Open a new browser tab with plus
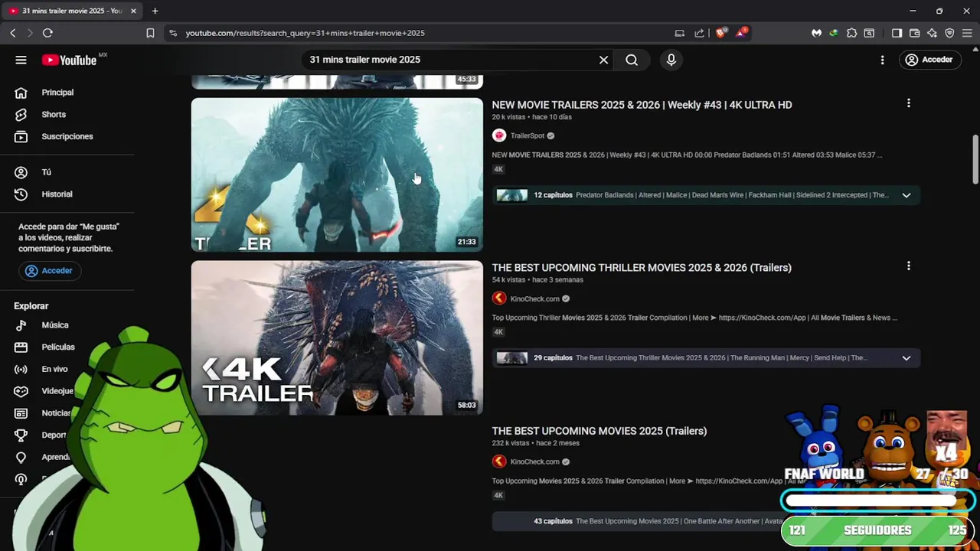The height and width of the screenshot is (551, 980). tap(155, 11)
